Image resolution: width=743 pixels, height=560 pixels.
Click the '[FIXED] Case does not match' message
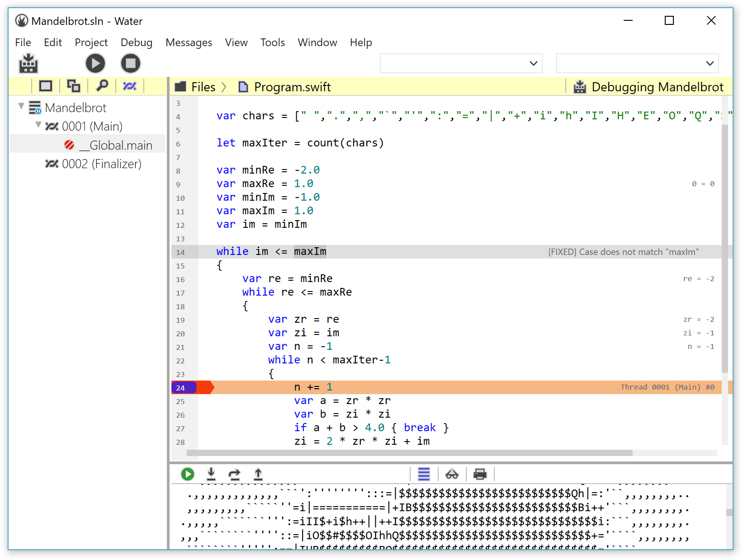pyautogui.click(x=624, y=252)
